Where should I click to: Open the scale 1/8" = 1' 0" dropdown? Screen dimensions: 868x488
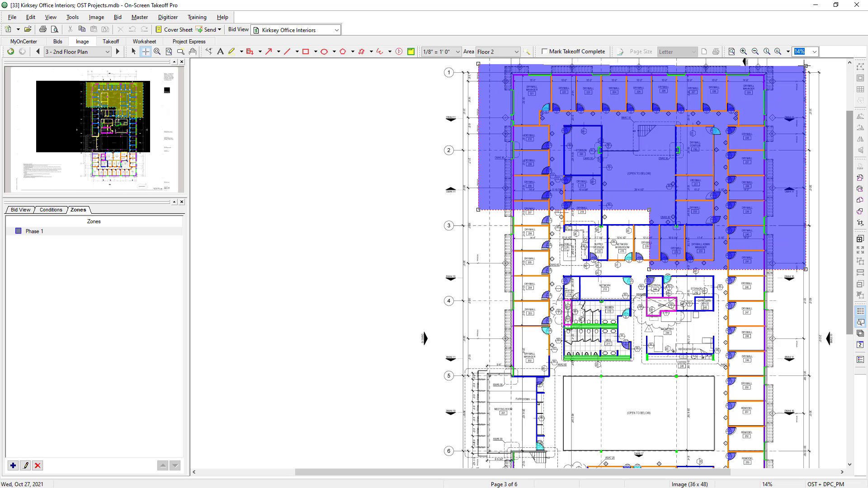[x=458, y=52]
